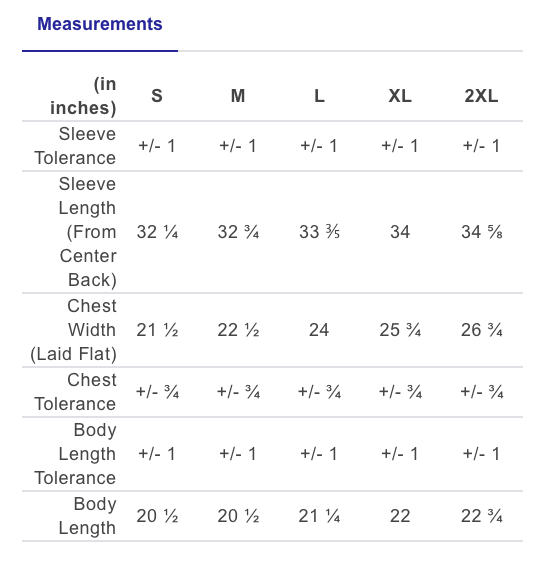Click the 22 ¾ body length cell

(481, 516)
